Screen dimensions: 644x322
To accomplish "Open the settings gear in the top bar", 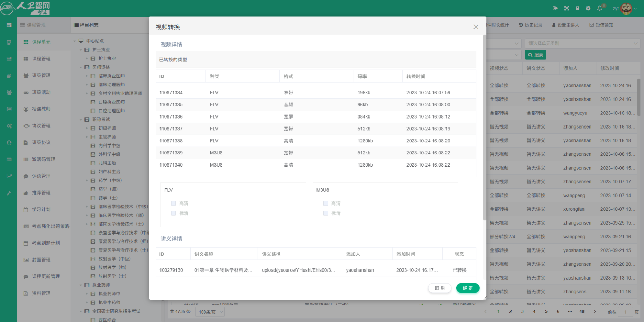I will click(x=588, y=8).
